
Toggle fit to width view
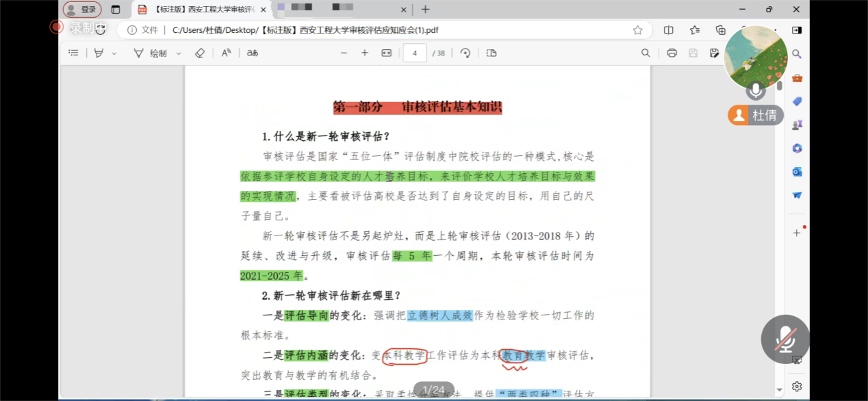(386, 53)
